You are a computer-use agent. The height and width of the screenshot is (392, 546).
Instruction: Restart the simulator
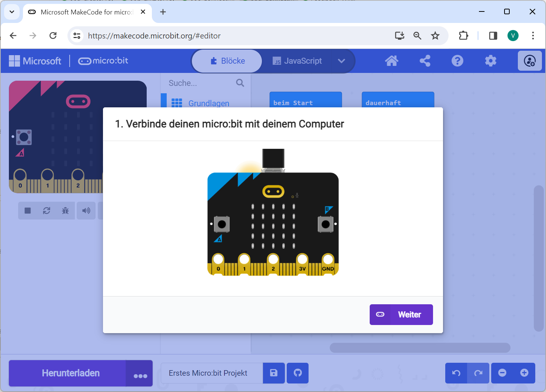tap(47, 211)
